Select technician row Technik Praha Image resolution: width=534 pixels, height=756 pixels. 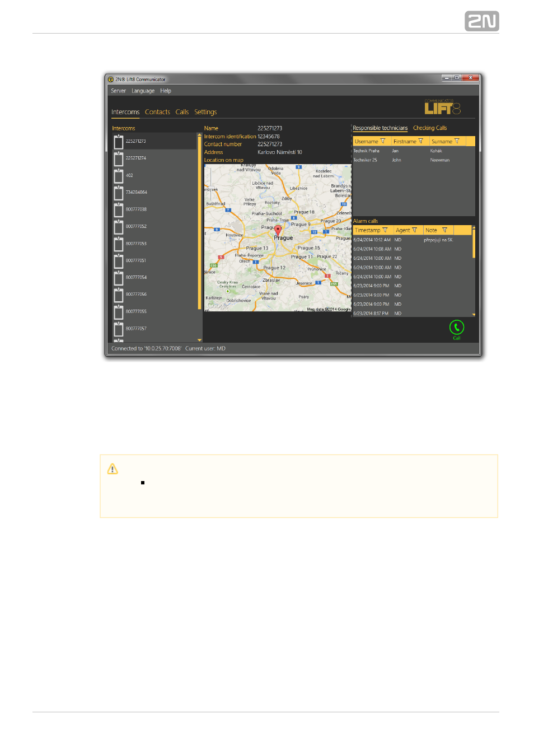click(414, 151)
